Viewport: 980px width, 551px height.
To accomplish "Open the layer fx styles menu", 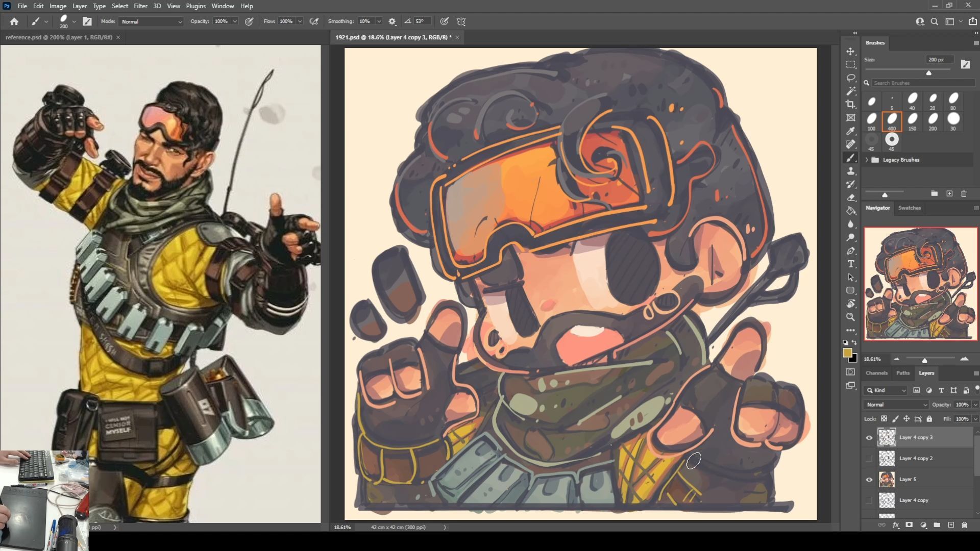I will pos(896,524).
